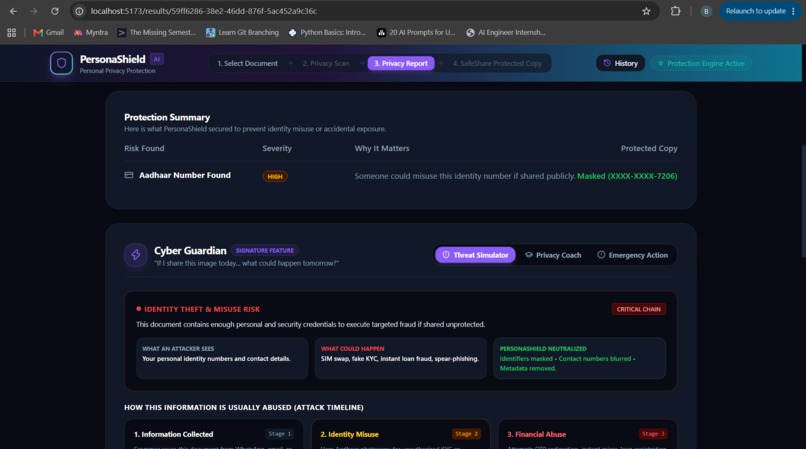
Task: Open the Myntra bookmark
Action: (x=90, y=32)
